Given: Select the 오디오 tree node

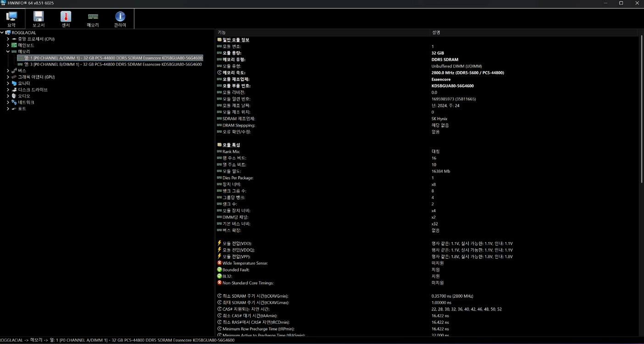Looking at the screenshot, I should [24, 96].
